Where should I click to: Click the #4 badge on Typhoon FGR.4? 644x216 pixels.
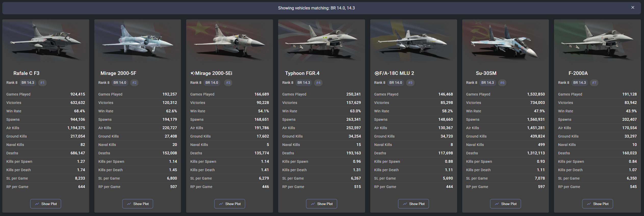[x=318, y=83]
